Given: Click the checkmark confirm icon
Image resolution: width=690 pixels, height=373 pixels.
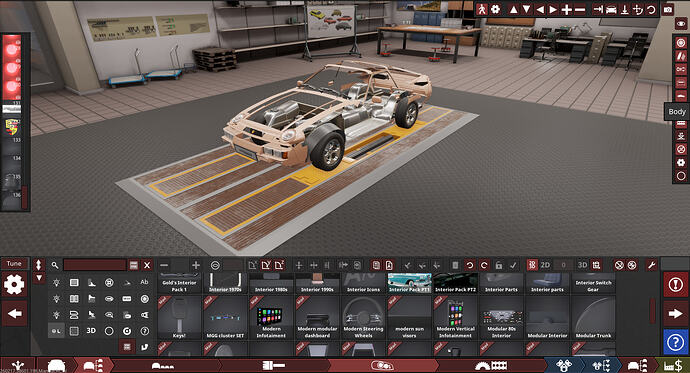Looking at the screenshot, I should [513, 265].
